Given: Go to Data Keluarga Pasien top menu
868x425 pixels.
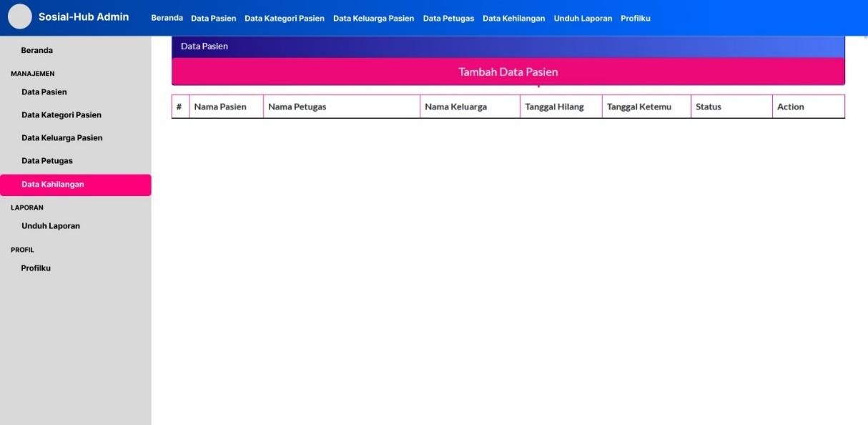Looking at the screenshot, I should tap(373, 19).
